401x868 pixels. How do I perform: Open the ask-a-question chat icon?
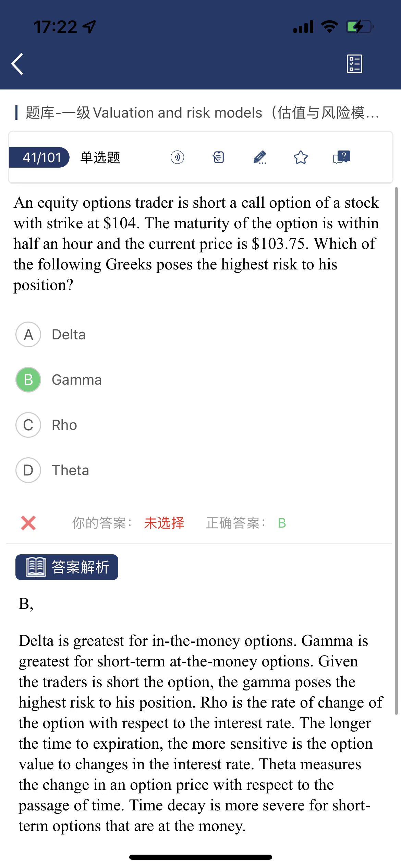[x=342, y=157]
